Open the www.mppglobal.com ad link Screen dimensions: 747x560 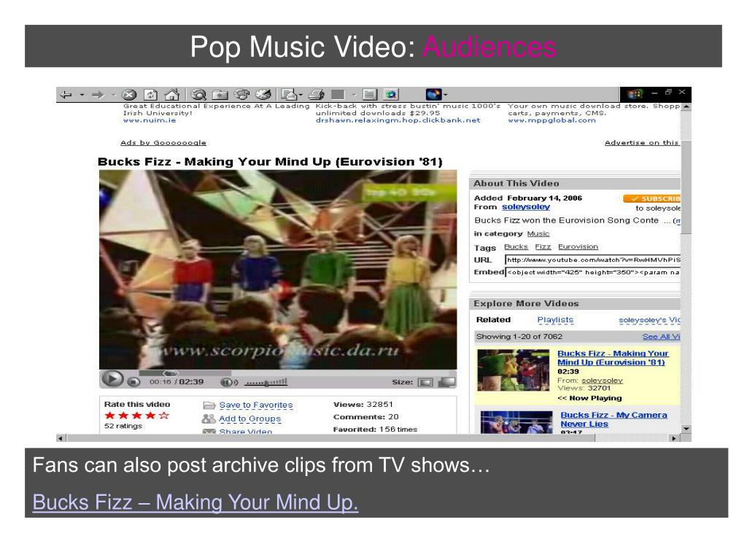click(x=551, y=120)
